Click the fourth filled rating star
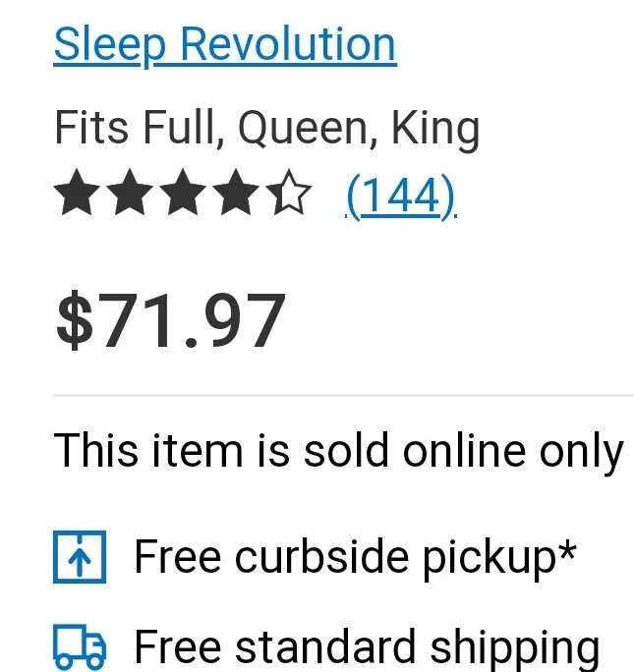634x672 pixels. [x=236, y=192]
